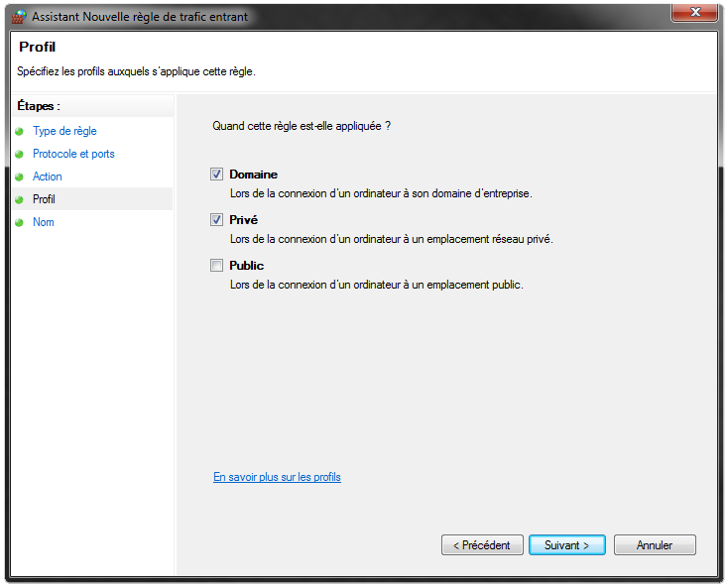The image size is (728, 588).
Task: Uncheck the Domaine profile checkbox
Action: [216, 175]
